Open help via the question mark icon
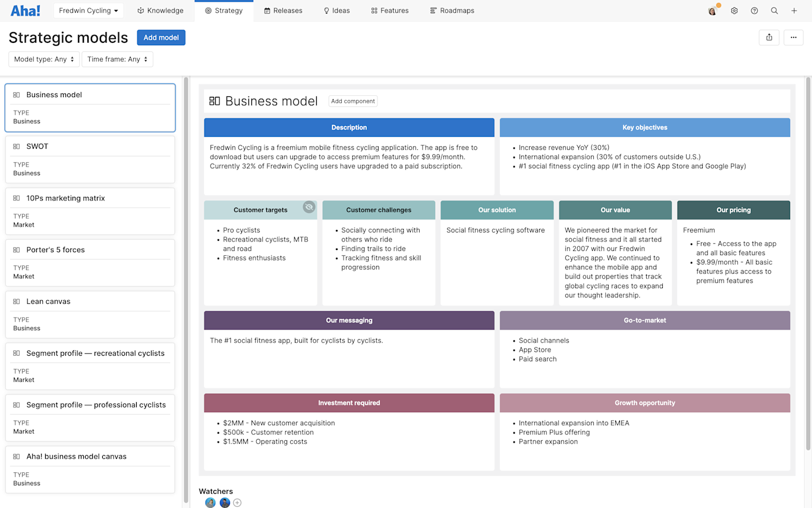812x508 pixels. pyautogui.click(x=754, y=10)
